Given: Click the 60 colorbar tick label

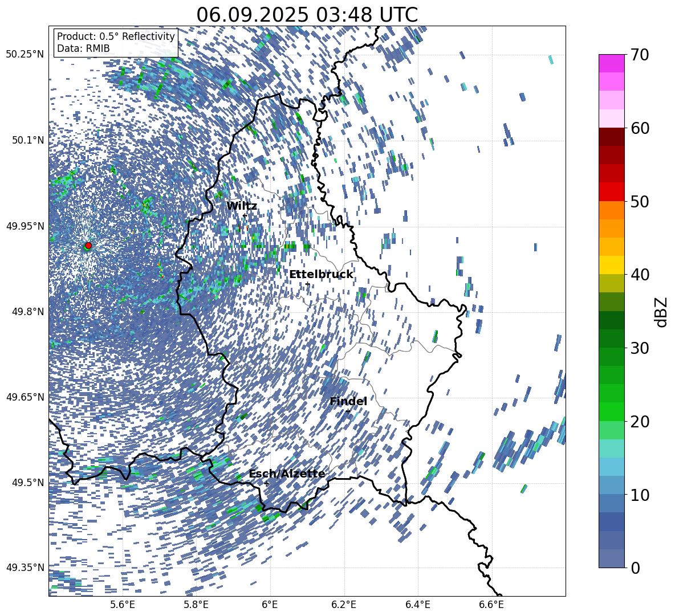Looking at the screenshot, I should click(640, 128).
